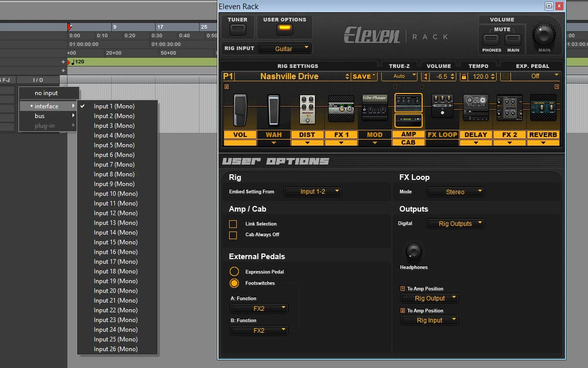Viewport: 588px width, 368px height.
Task: Expand the arrow under the FX 1 block
Action: coord(341,143)
